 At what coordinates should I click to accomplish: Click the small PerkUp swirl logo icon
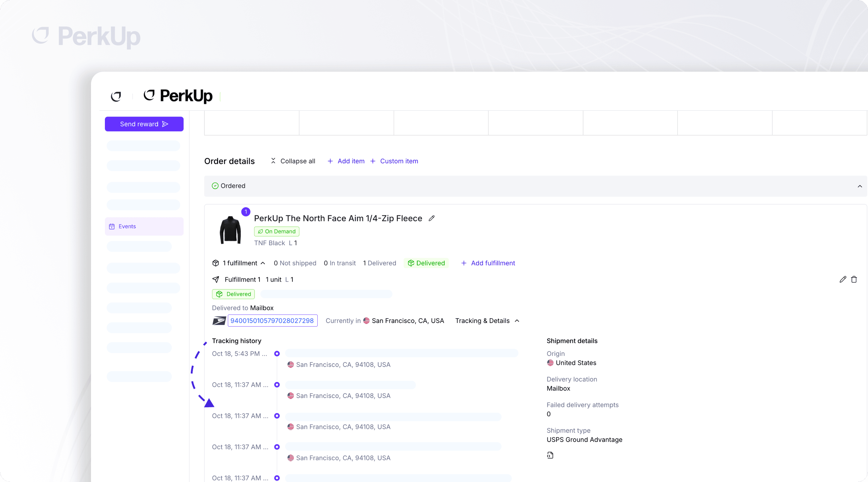pyautogui.click(x=116, y=96)
